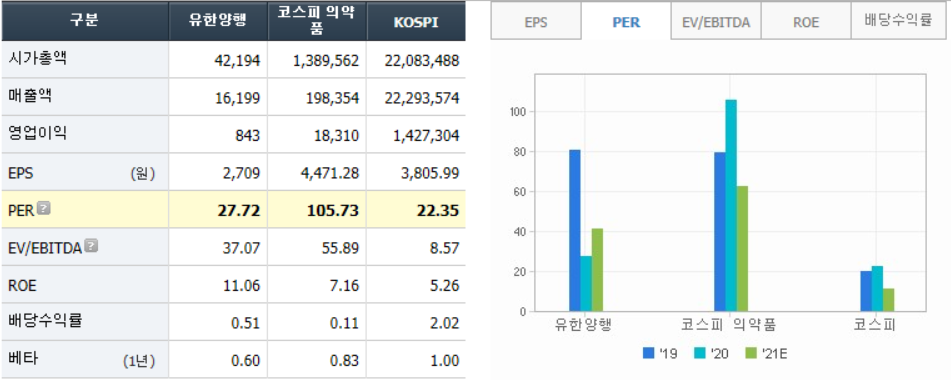The height and width of the screenshot is (380, 951).
Task: Select the 배당수익률 row label in table
Action: point(45,321)
